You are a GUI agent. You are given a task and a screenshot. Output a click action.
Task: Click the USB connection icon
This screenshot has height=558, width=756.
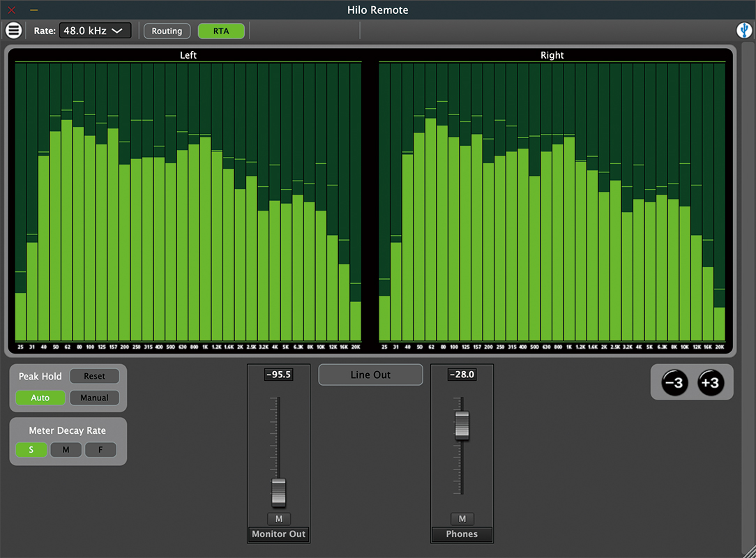pos(744,31)
